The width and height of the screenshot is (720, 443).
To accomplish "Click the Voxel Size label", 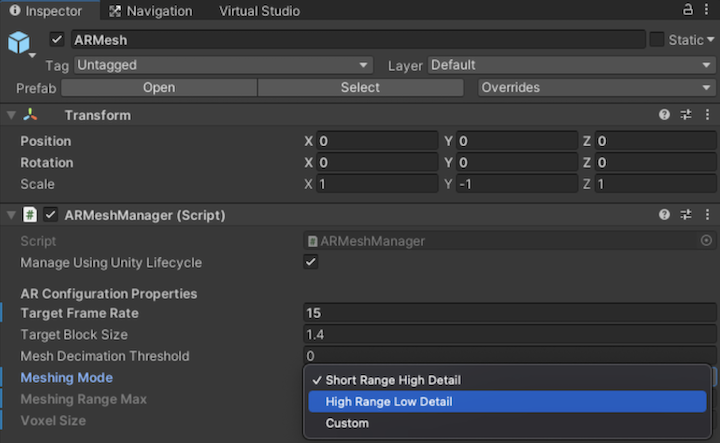I will [x=53, y=421].
